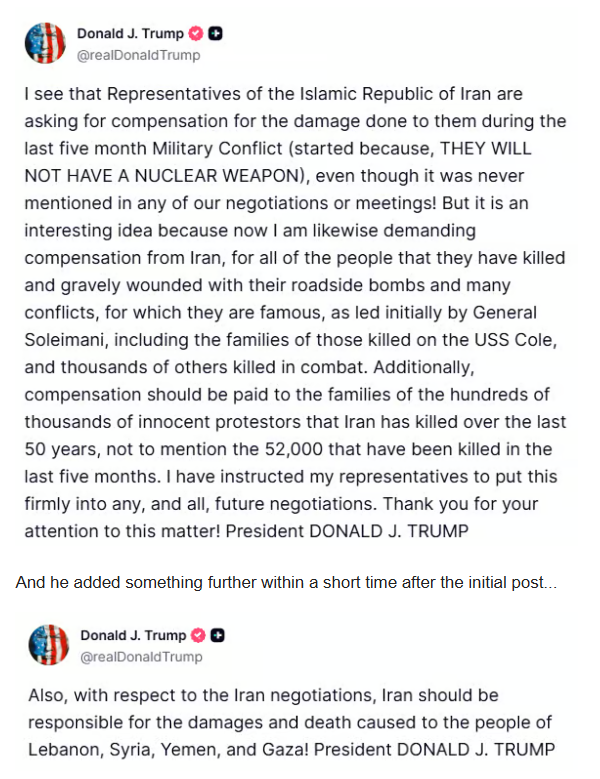Viewport: 600px width, 779px height.
Task: Open the second post starting 'Also, with respect'
Action: click(x=291, y=722)
